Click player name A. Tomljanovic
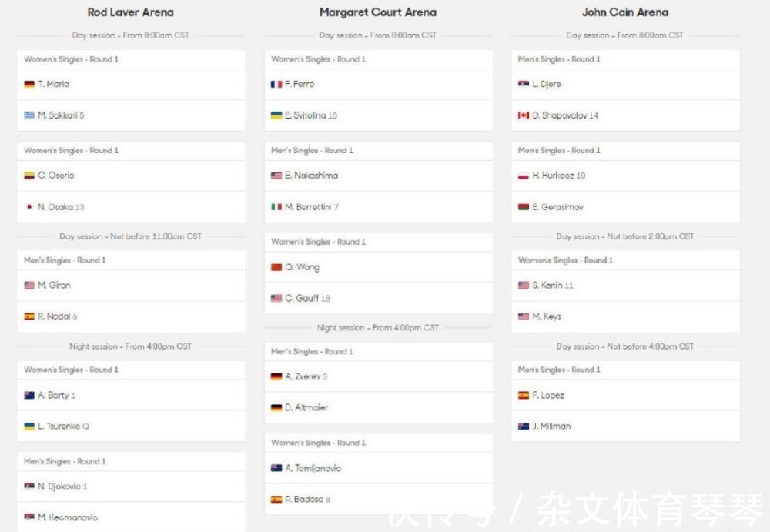Viewport: 770px width, 532px height. (x=313, y=468)
